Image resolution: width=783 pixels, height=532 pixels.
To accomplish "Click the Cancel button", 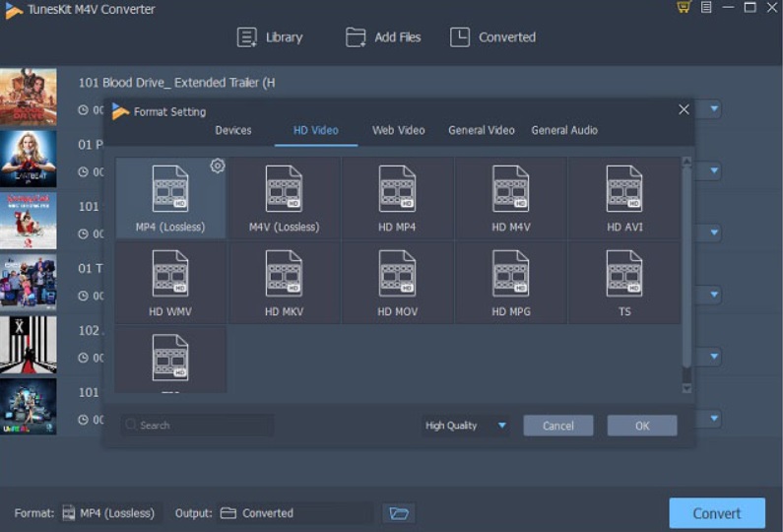I will (558, 426).
